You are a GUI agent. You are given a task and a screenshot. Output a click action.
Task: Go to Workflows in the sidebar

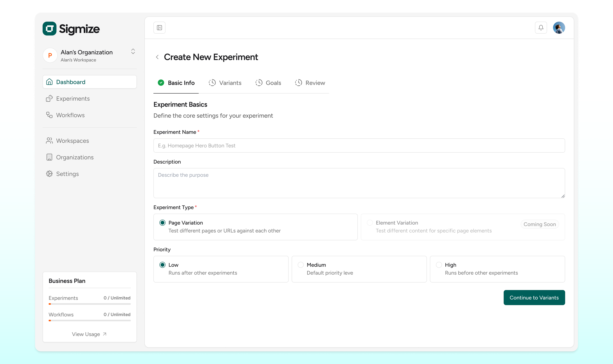[70, 115]
